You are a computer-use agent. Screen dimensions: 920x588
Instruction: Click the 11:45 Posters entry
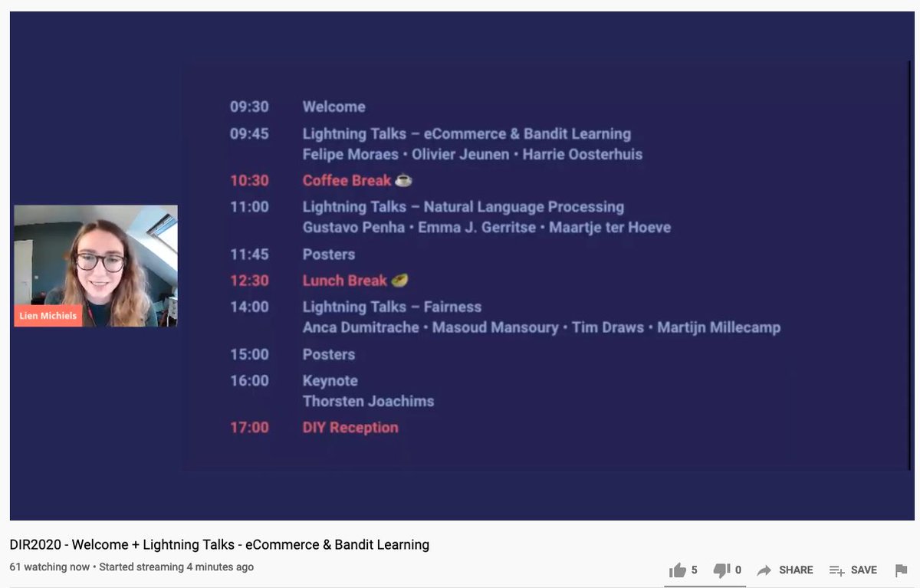[293, 254]
